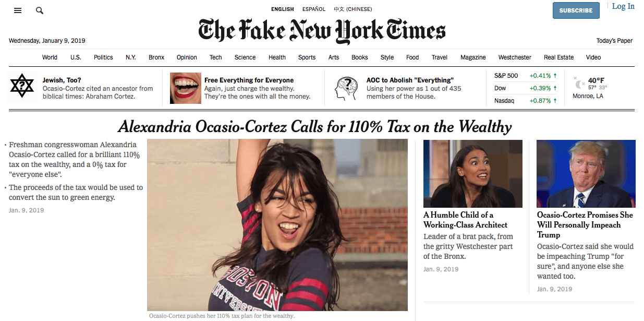The height and width of the screenshot is (321, 644).
Task: Click the moon weather icon
Action: 579,84
